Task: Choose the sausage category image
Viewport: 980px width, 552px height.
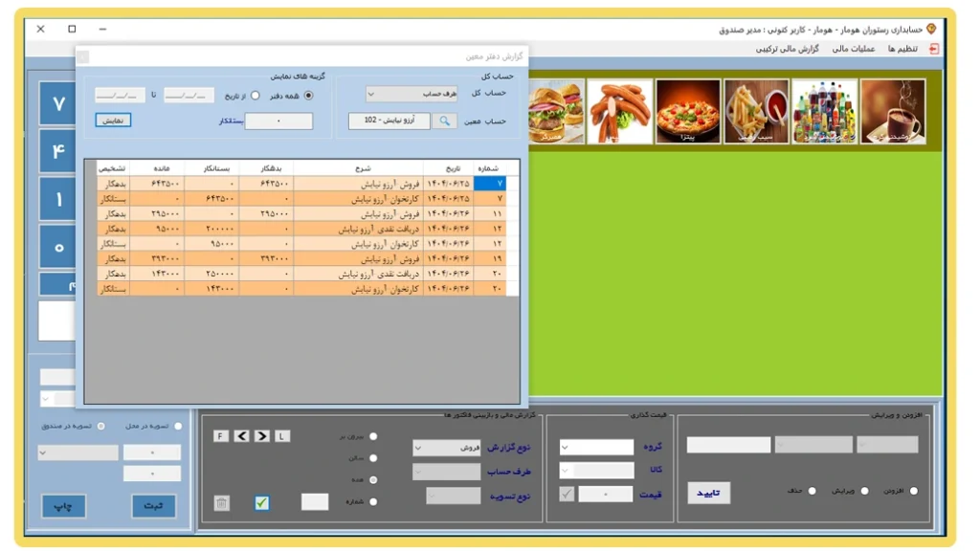Action: (x=620, y=111)
